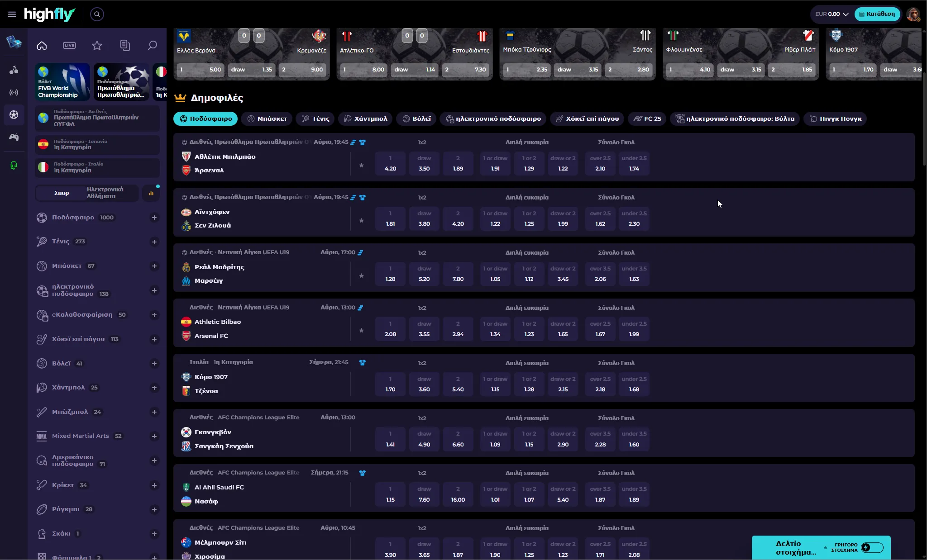This screenshot has width=927, height=560.
Task: Expand the Κρίκετ 34 sport category
Action: (154, 485)
